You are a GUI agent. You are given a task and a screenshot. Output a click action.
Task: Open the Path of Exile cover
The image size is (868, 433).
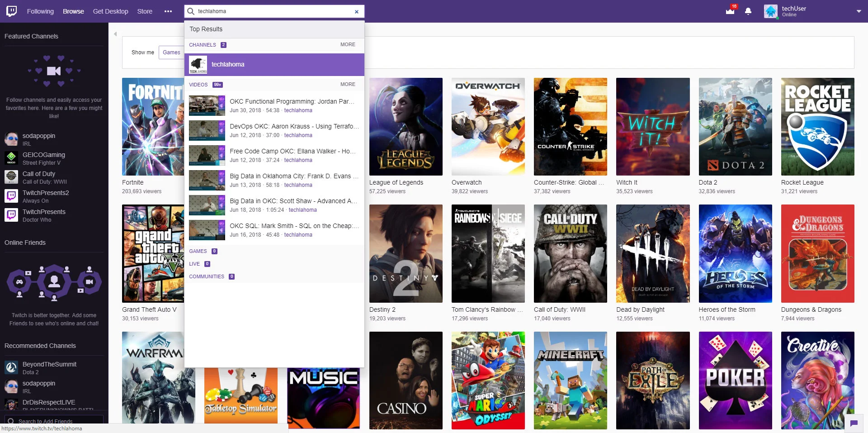point(653,381)
